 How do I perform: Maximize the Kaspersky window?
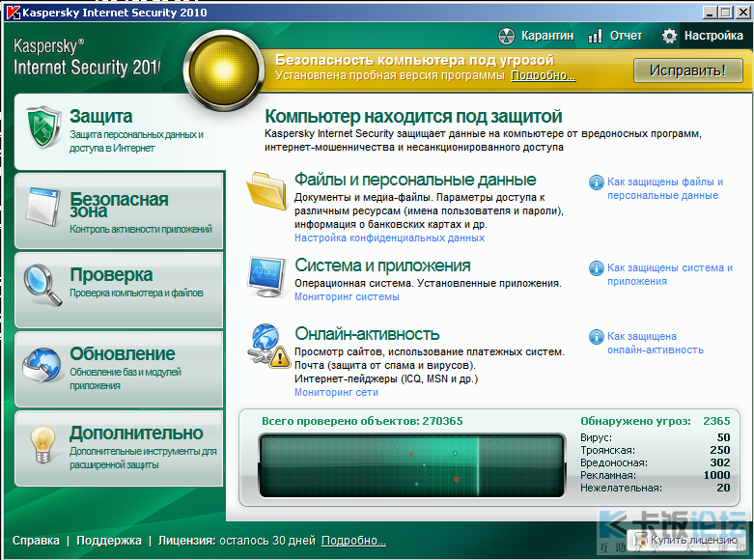[725, 12]
